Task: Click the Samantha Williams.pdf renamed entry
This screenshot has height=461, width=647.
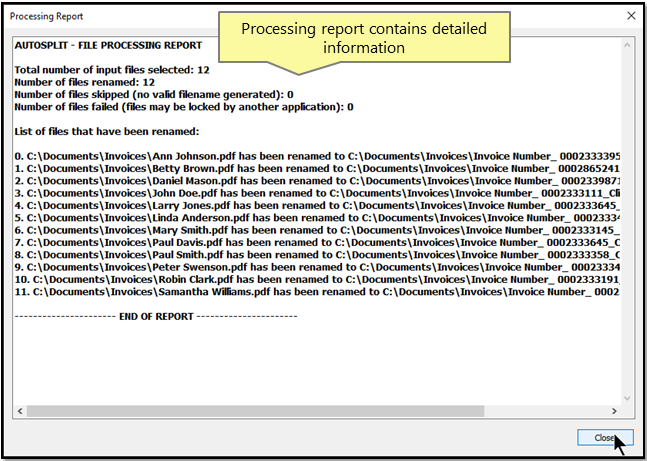Action: tap(317, 292)
